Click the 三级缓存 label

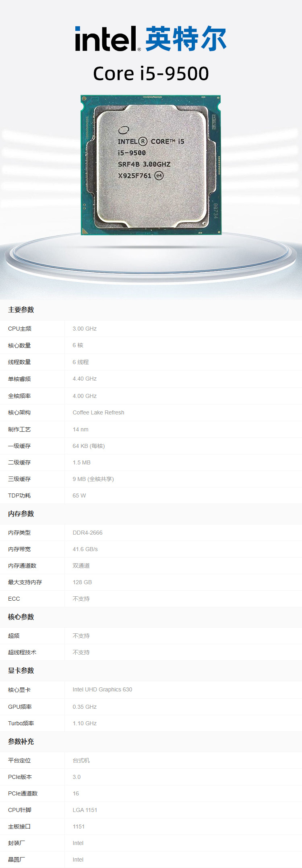click(x=19, y=479)
